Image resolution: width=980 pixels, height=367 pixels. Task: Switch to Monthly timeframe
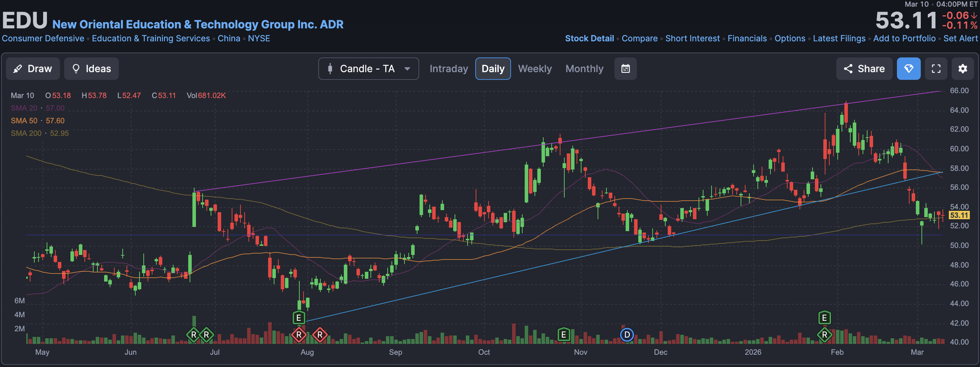click(584, 69)
